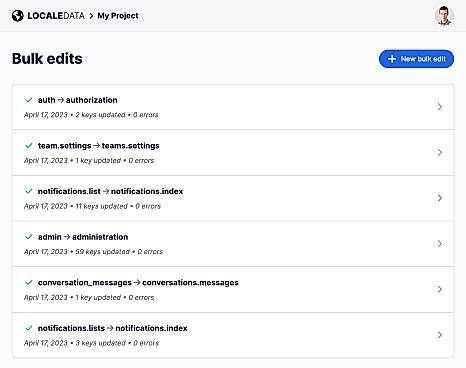Open conversation_messages → conversations.messages bulk edit
Screen dimensions: 466x368
[233, 289]
